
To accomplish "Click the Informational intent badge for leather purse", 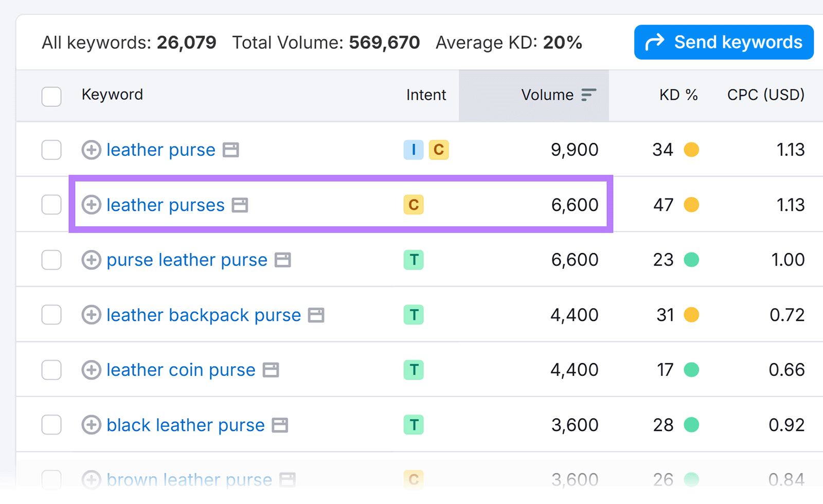I will coord(414,150).
